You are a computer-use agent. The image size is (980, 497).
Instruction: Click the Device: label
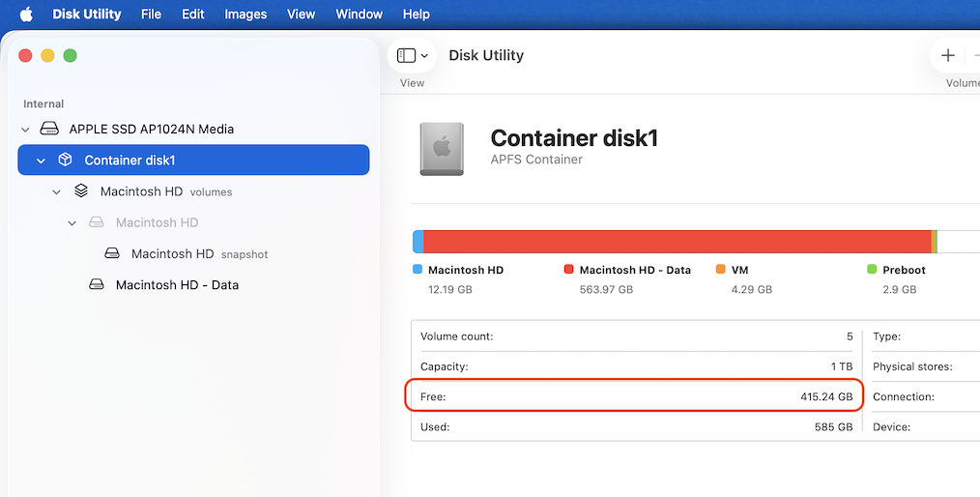click(891, 427)
